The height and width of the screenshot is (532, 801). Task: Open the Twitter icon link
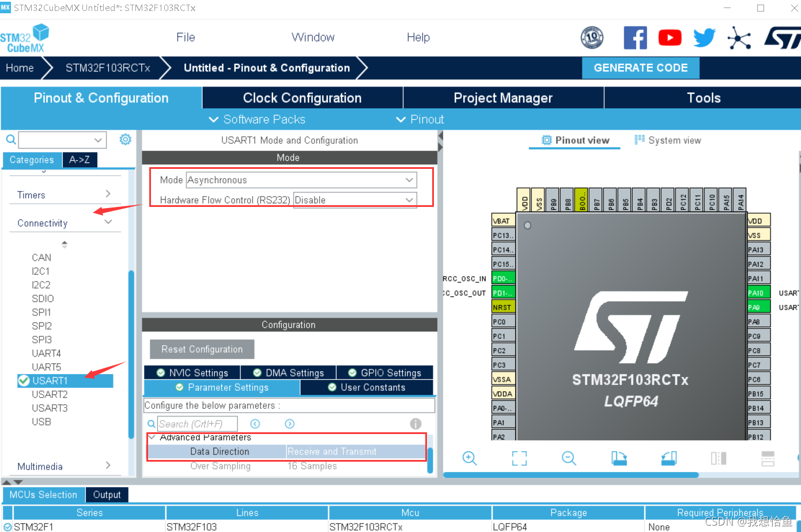point(704,38)
